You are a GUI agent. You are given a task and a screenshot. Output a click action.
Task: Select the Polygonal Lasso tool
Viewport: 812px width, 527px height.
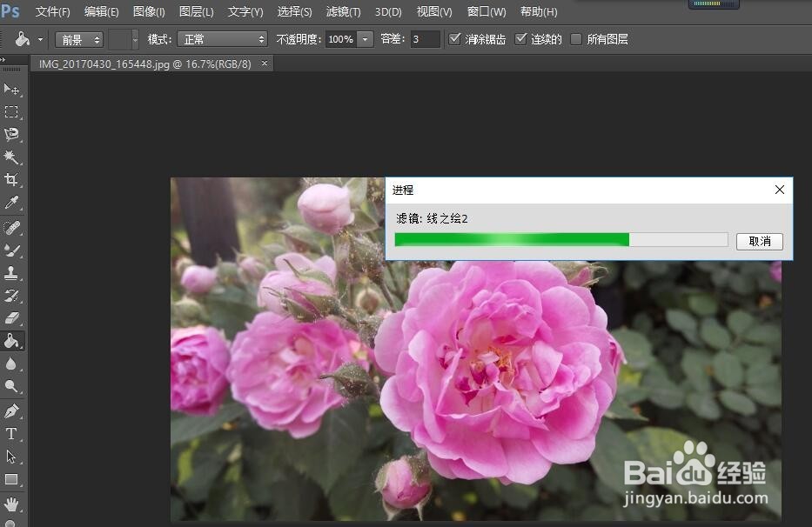pyautogui.click(x=11, y=135)
